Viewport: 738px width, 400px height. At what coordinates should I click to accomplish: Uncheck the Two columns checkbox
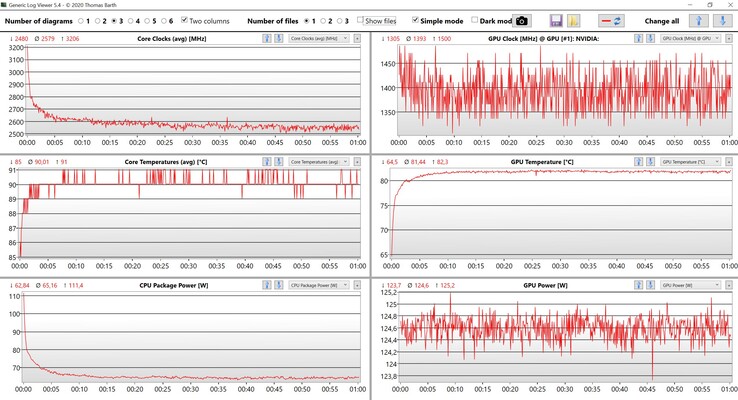click(184, 20)
